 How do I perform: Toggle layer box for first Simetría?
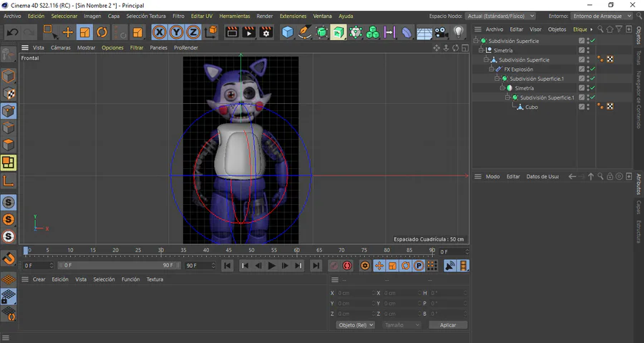click(582, 50)
